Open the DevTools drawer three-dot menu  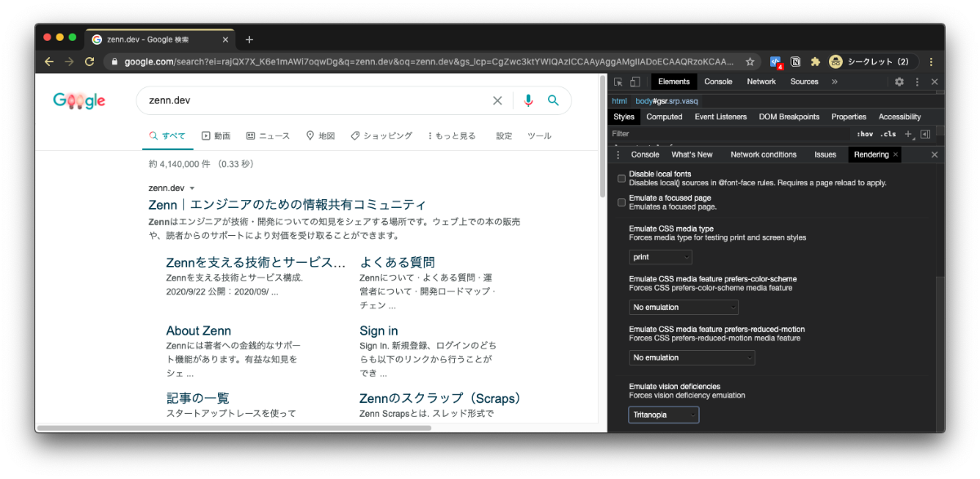point(618,154)
